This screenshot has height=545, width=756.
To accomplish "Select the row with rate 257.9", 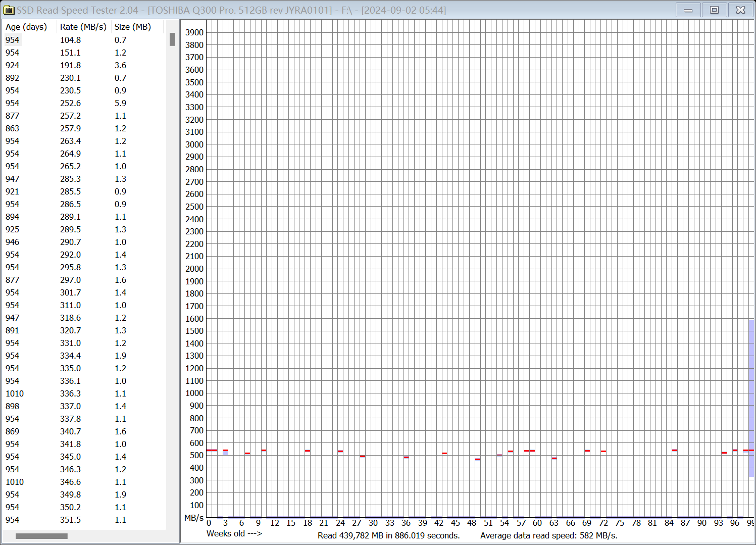I will click(84, 128).
